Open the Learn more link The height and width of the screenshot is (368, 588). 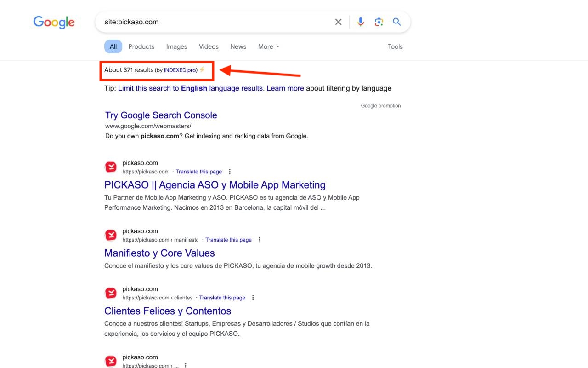[285, 88]
